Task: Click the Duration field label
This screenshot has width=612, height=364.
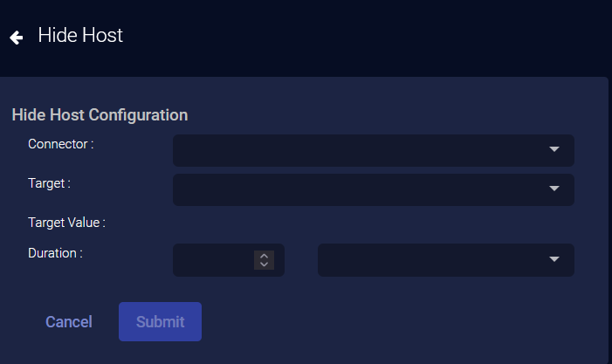Action: click(x=55, y=253)
